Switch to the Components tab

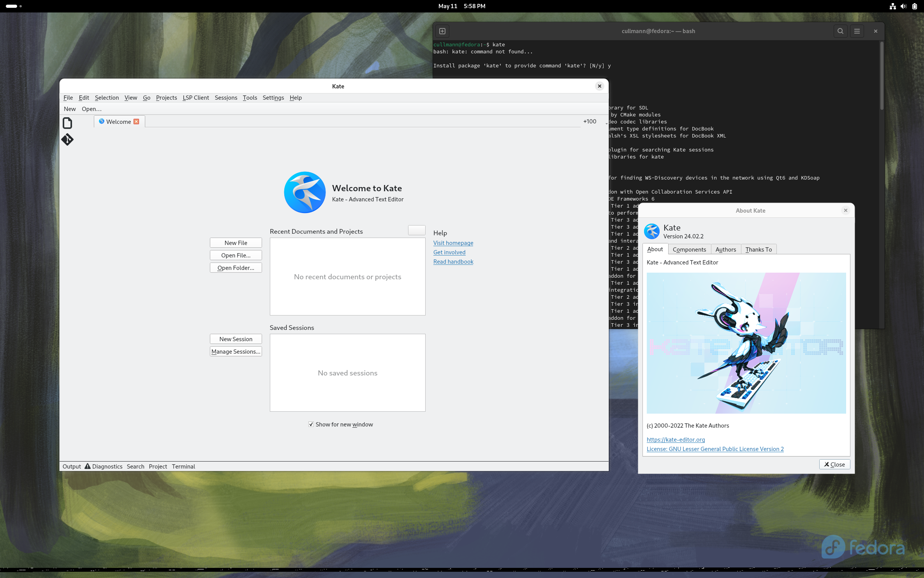pos(689,249)
